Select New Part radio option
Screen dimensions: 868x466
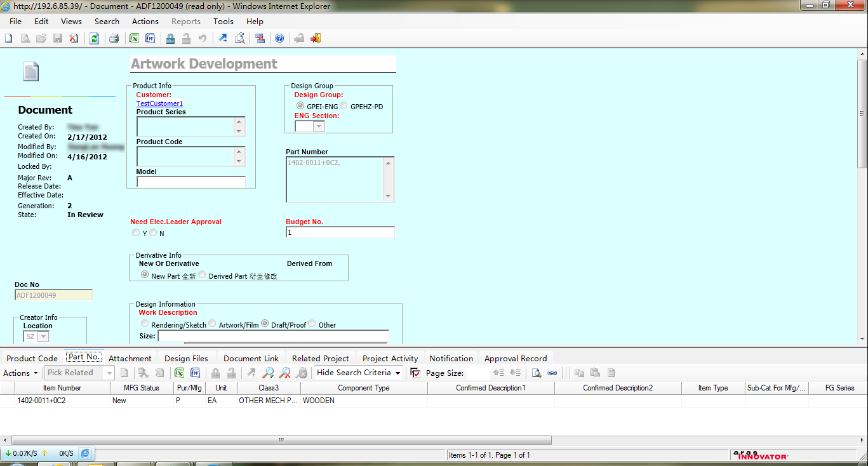(144, 275)
